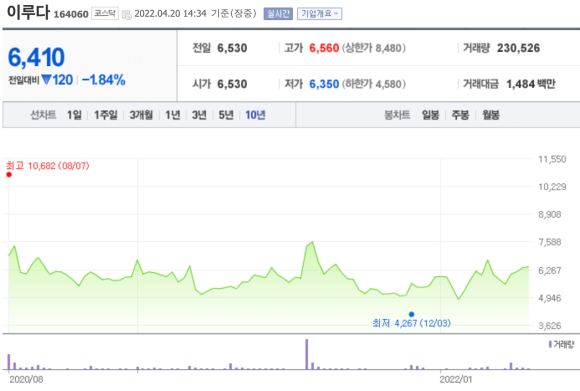Viewport: 580px width, 391px height.
Task: Click the 3,626 price axis label
Action: click(x=550, y=326)
